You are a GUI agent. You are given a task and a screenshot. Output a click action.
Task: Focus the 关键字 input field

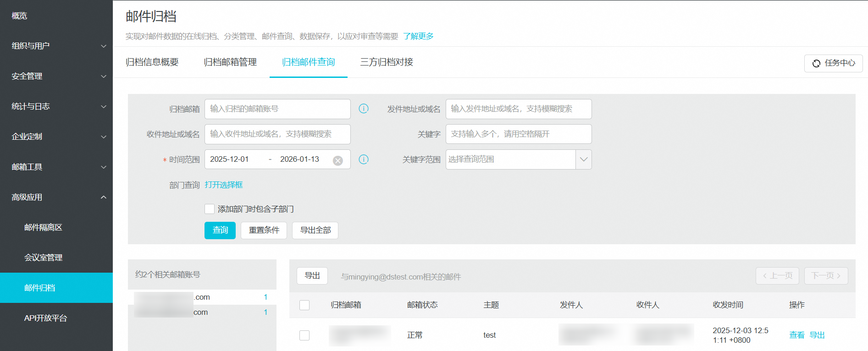519,134
